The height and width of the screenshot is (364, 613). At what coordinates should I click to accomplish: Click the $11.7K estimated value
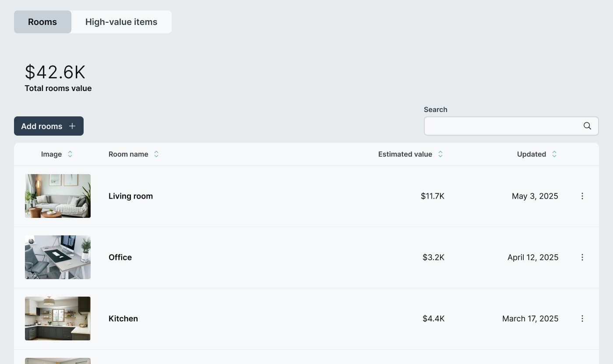(433, 196)
